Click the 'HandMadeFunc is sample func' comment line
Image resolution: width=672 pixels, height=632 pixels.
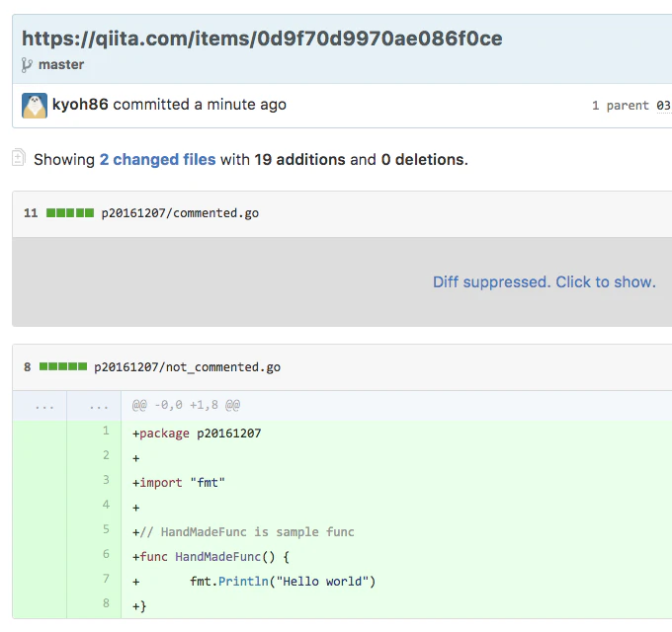click(243, 532)
